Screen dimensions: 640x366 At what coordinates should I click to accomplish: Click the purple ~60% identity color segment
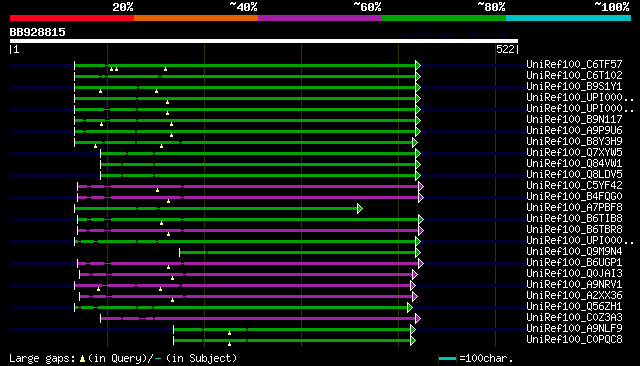320,18
